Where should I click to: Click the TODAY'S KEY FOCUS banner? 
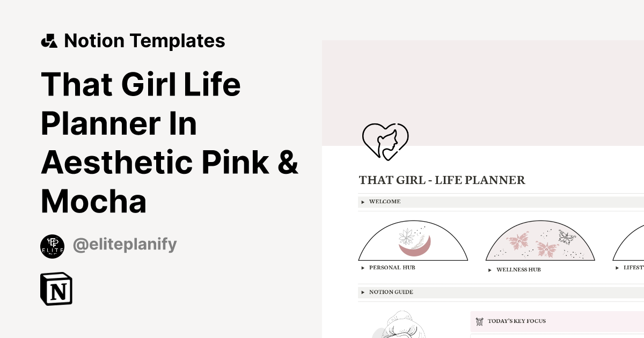517,321
